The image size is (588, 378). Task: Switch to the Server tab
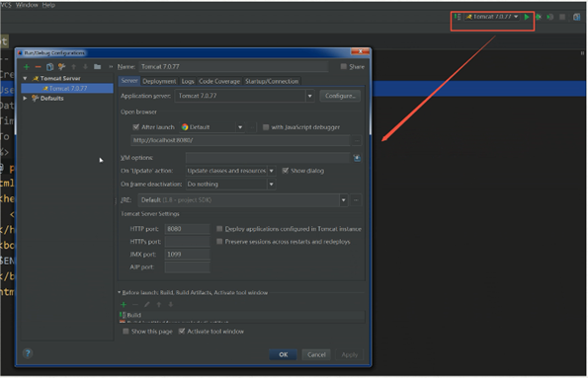point(129,81)
